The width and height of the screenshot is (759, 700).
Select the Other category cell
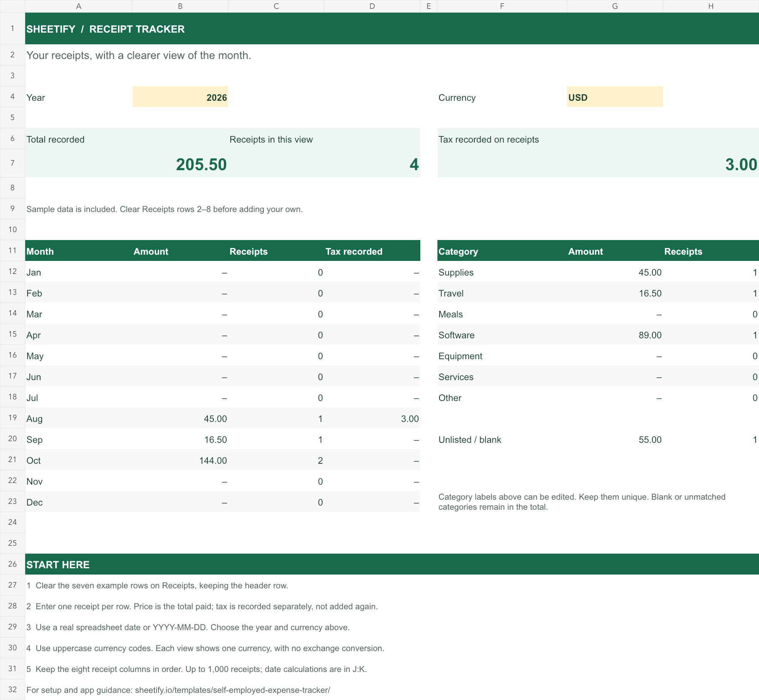pyautogui.click(x=502, y=397)
